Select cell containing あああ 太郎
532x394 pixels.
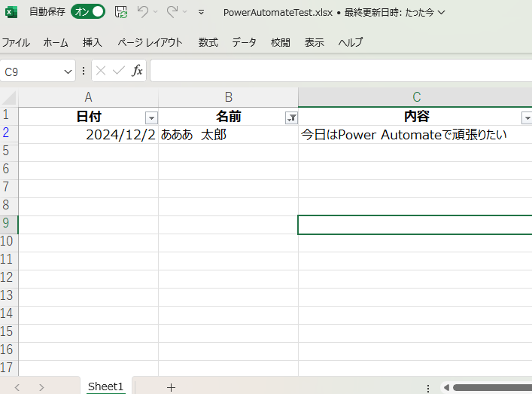[228, 135]
